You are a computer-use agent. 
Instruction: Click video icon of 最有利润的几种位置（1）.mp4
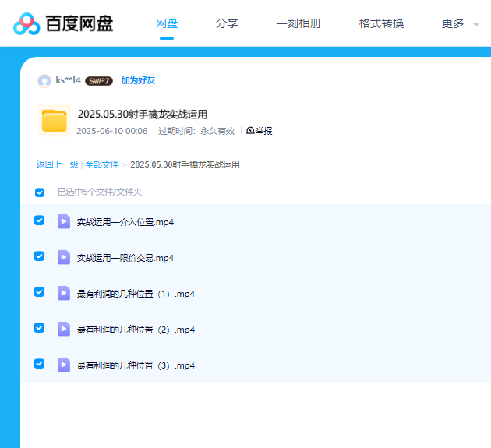coord(64,293)
